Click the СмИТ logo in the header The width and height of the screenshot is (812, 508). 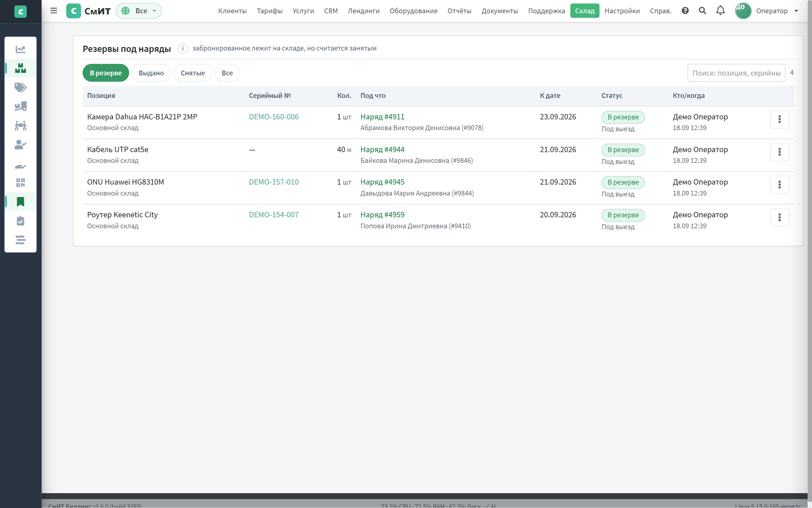click(89, 11)
